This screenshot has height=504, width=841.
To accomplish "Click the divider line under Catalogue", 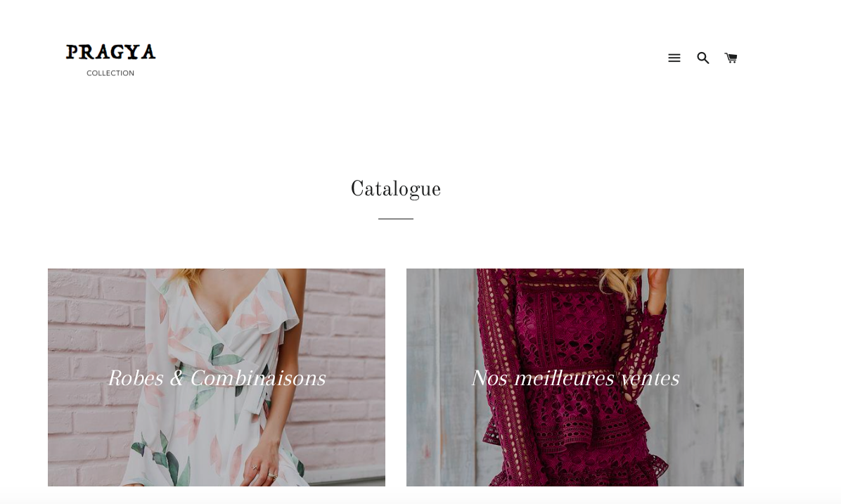I will click(x=396, y=219).
